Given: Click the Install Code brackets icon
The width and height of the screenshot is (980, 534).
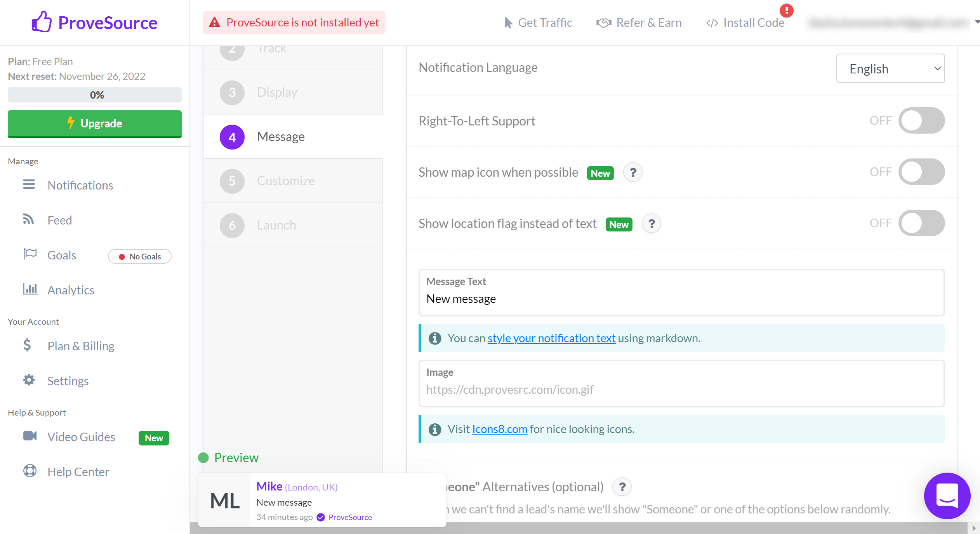Looking at the screenshot, I should tap(712, 23).
